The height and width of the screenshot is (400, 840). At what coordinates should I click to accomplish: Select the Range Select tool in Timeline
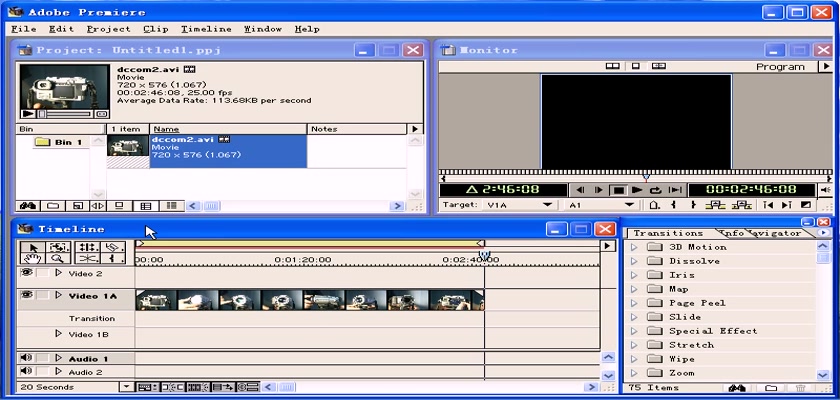(x=59, y=247)
